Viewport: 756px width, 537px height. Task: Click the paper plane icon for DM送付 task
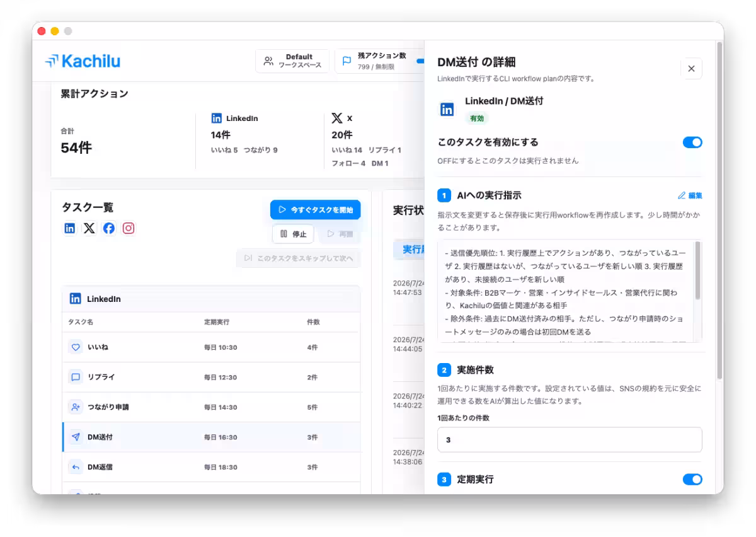pyautogui.click(x=76, y=437)
